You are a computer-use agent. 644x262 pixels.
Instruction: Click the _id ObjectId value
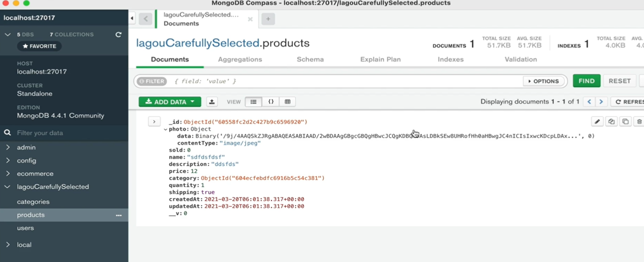coord(246,122)
